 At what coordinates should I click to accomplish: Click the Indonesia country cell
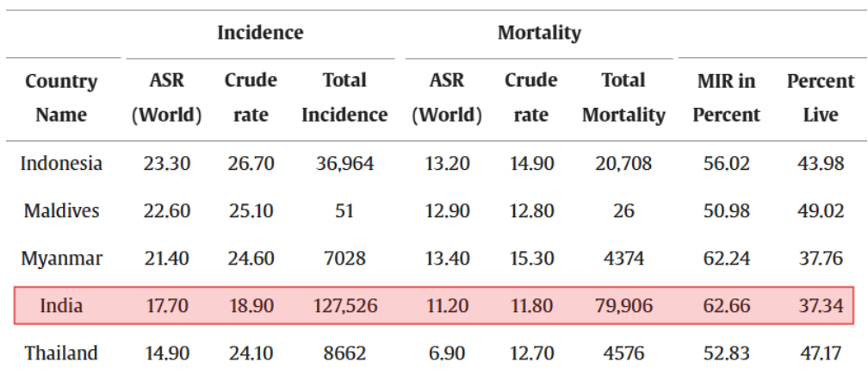(61, 163)
